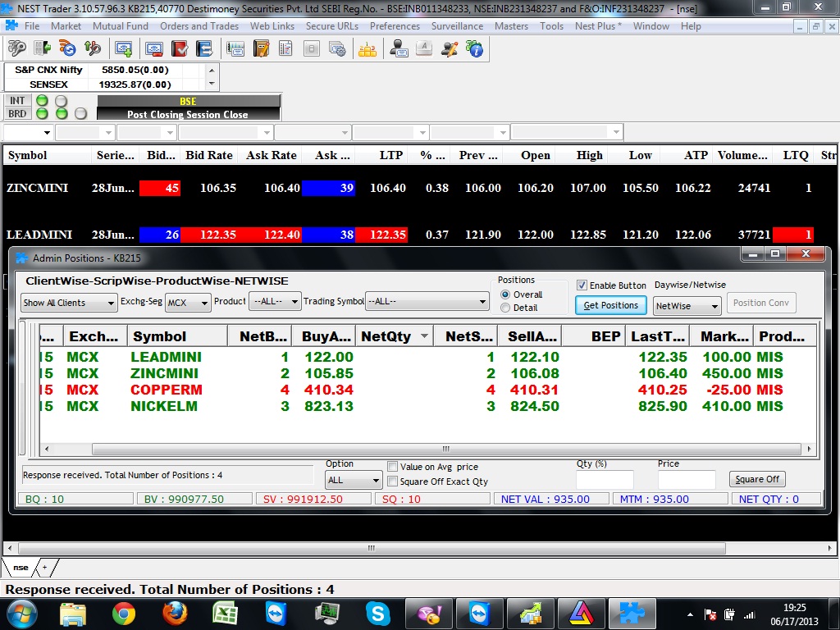
Task: Open Google Chrome from the taskbar
Action: (x=124, y=614)
